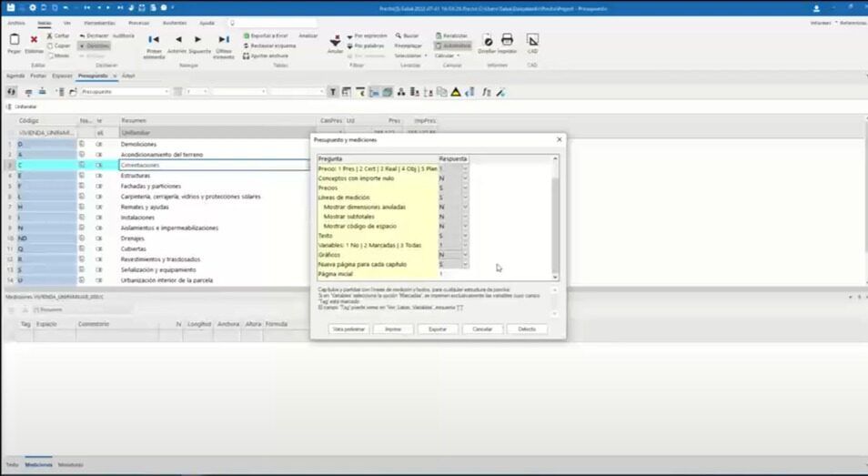Go to Primer elemento navigation icon
Viewport: 868px width, 476px height.
click(x=154, y=41)
